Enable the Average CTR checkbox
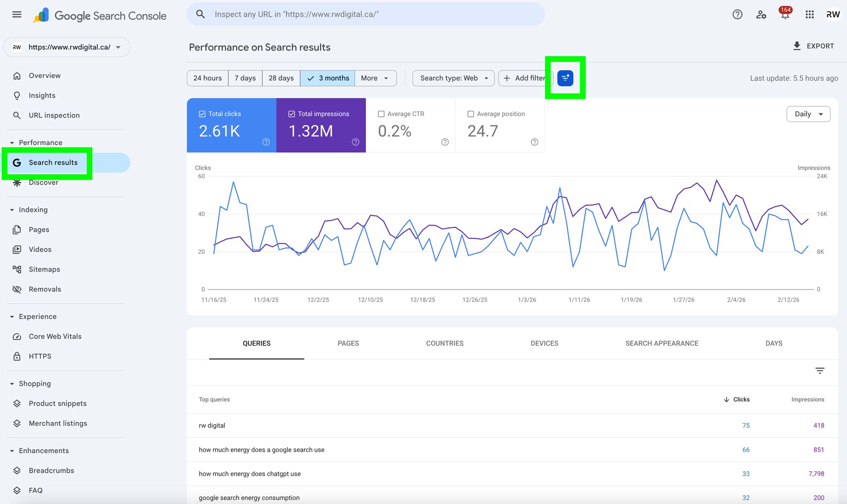Screen dimensions: 847x504 (381, 114)
